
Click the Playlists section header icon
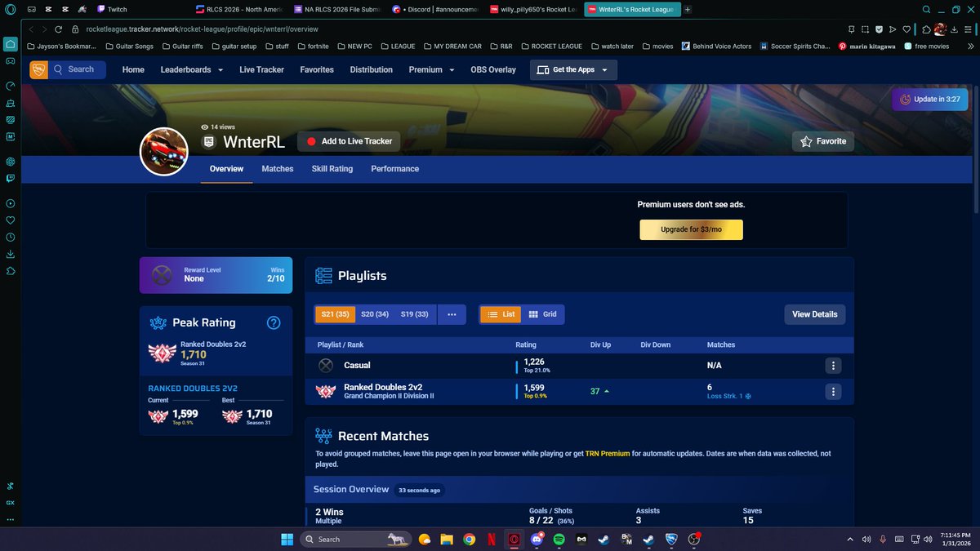(323, 276)
